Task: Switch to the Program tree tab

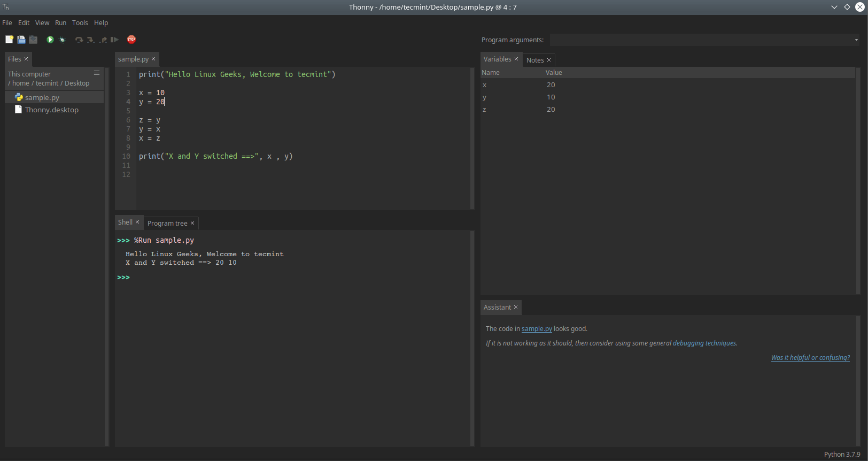Action: [167, 224]
